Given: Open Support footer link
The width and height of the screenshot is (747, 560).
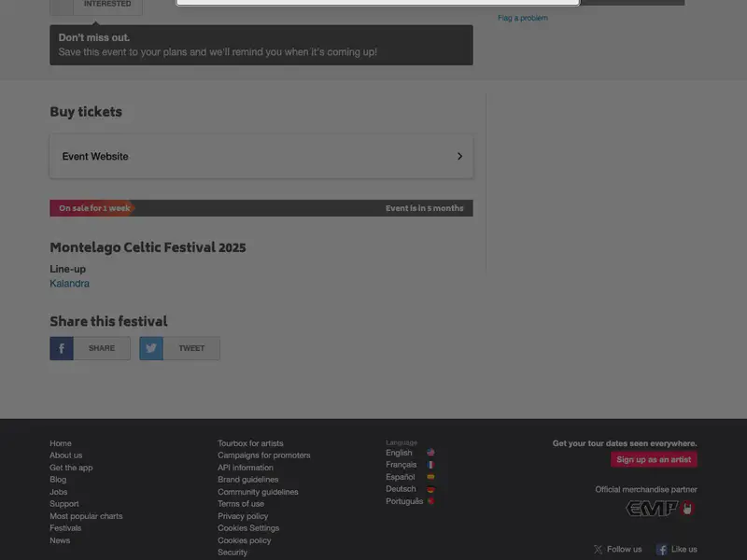Looking at the screenshot, I should coord(64,504).
